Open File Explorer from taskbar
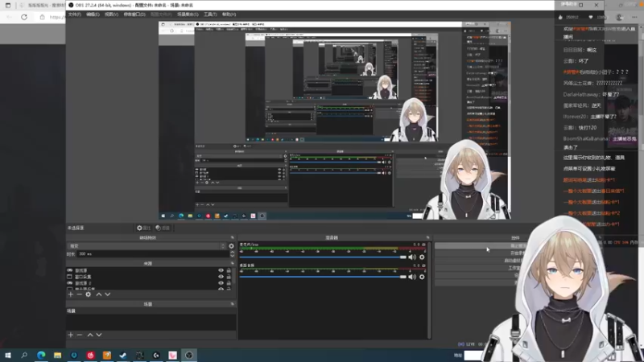The height and width of the screenshot is (362, 644). click(57, 356)
